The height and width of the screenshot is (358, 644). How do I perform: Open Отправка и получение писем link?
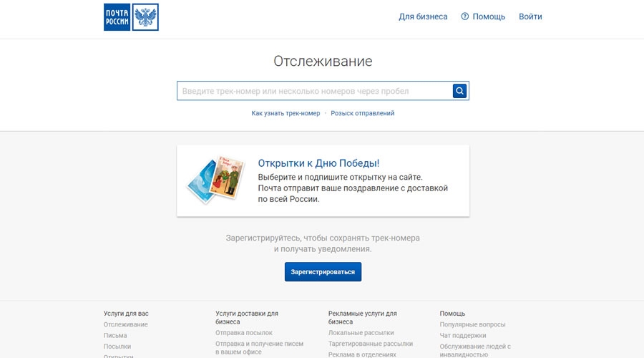(x=260, y=348)
